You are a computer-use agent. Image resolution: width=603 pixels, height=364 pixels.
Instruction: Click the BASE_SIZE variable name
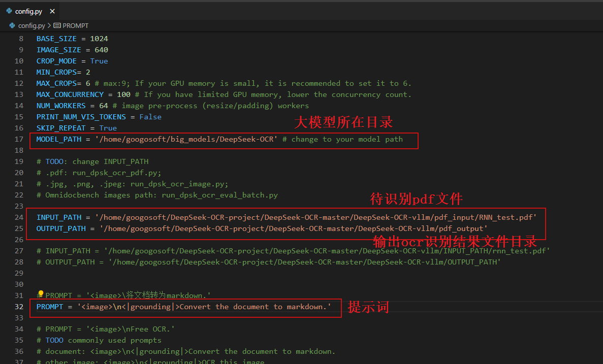click(x=56, y=39)
